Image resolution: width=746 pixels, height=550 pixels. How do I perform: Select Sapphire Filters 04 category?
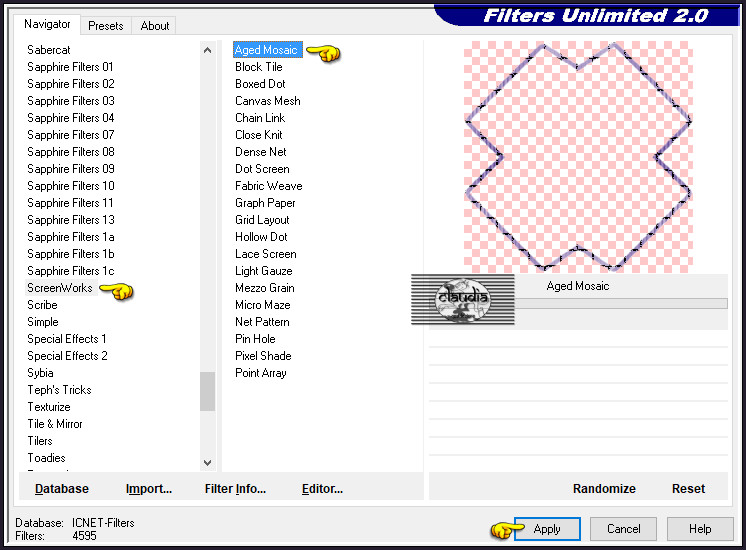(x=70, y=118)
